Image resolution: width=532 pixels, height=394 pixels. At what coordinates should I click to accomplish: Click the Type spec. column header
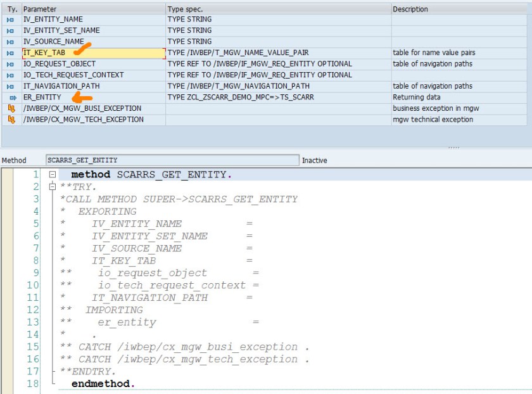(279, 9)
